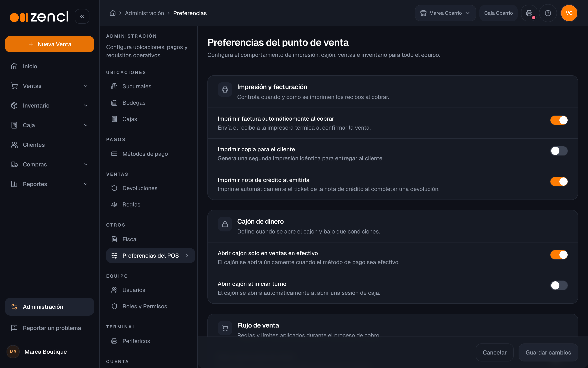Image resolution: width=588 pixels, height=368 pixels.
Task: Open the Marea Obarrio location dropdown
Action: point(445,13)
